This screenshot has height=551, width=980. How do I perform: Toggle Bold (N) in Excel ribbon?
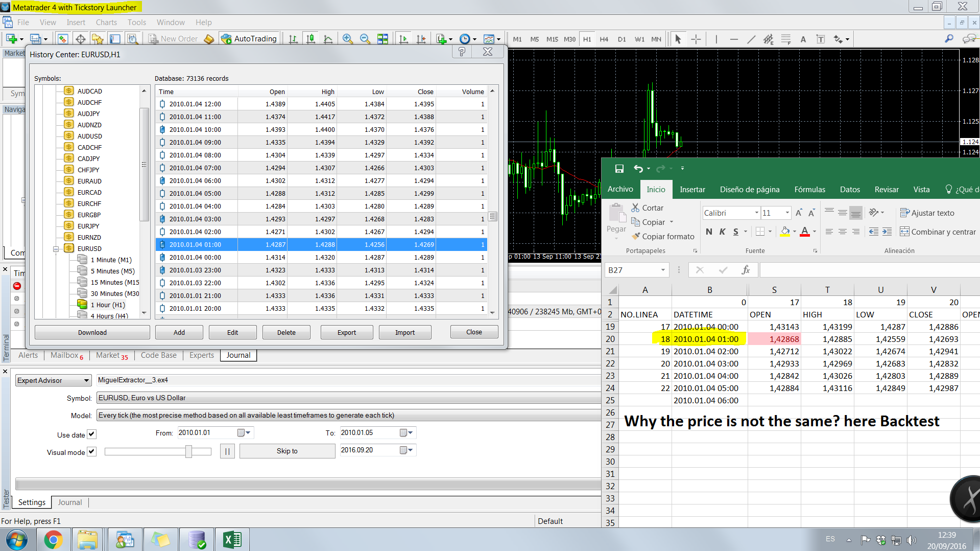(709, 232)
